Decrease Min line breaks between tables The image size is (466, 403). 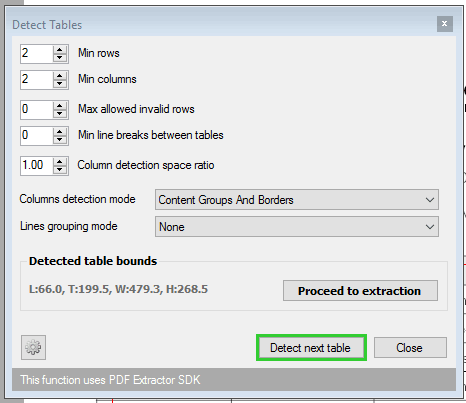(x=60, y=140)
